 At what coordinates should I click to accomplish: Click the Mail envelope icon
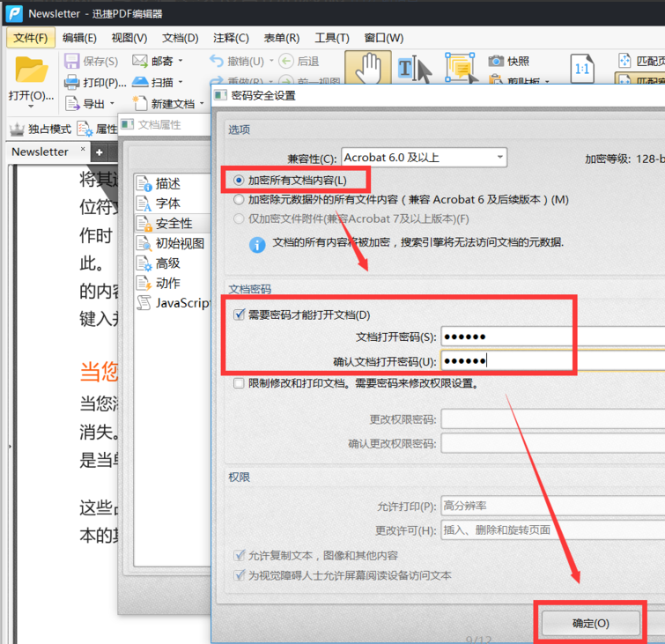(x=139, y=61)
